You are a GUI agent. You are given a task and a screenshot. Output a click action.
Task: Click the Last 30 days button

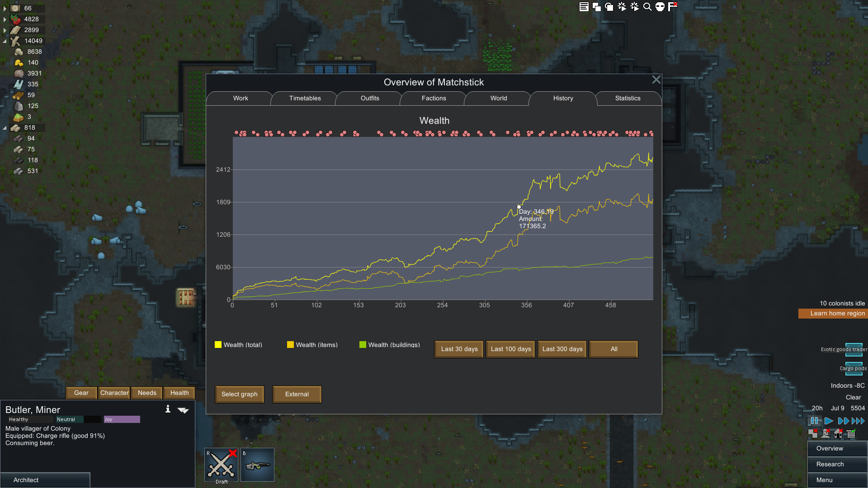(x=459, y=348)
